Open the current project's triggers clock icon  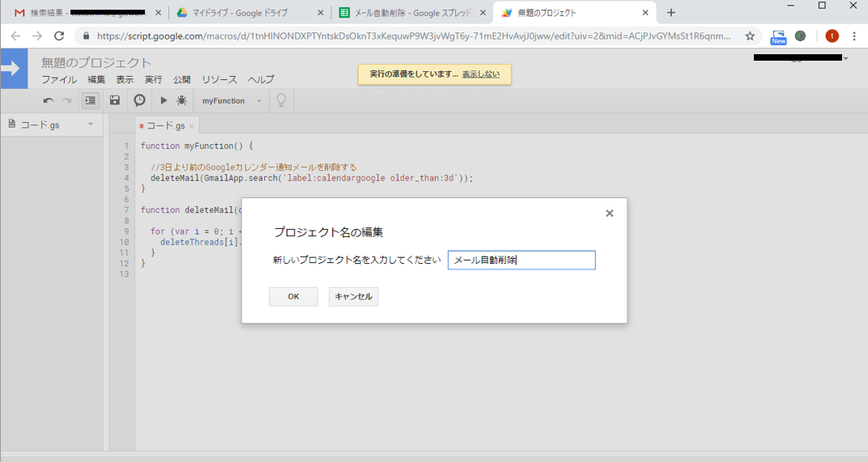pos(139,100)
